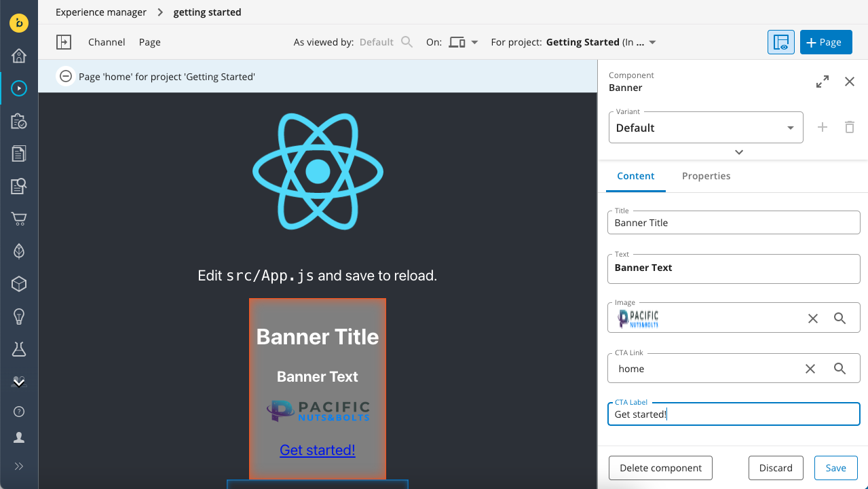868x489 pixels.
Task: Click the getting started breadcrumb
Action: tap(207, 12)
